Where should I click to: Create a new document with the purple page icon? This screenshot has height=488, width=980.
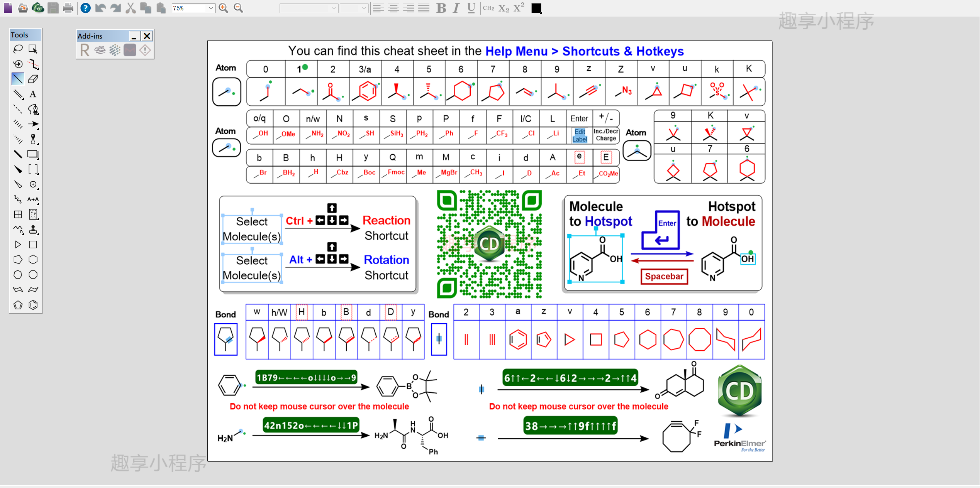coord(8,8)
